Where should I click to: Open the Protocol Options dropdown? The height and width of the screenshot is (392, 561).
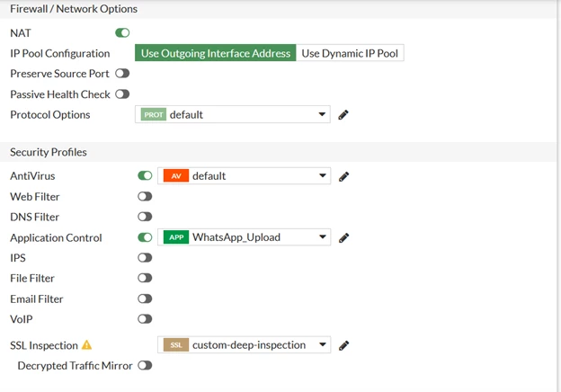point(233,114)
